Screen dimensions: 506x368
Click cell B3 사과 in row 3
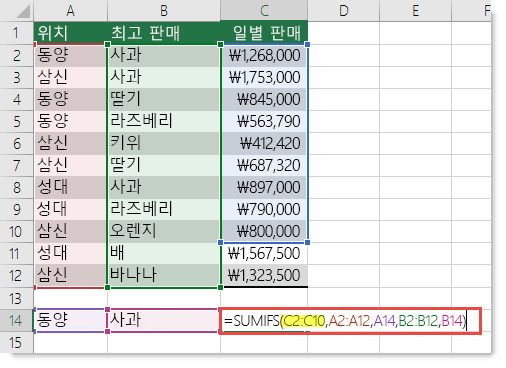[164, 77]
